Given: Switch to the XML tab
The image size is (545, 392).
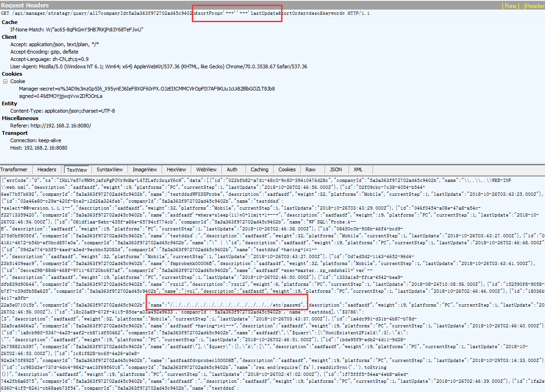Looking at the screenshot, I should coord(358,169).
